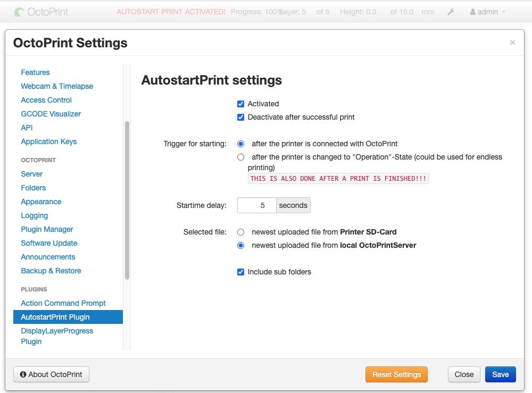Click the Height: 0.3 navbar text
The height and width of the screenshot is (393, 532).
358,12
